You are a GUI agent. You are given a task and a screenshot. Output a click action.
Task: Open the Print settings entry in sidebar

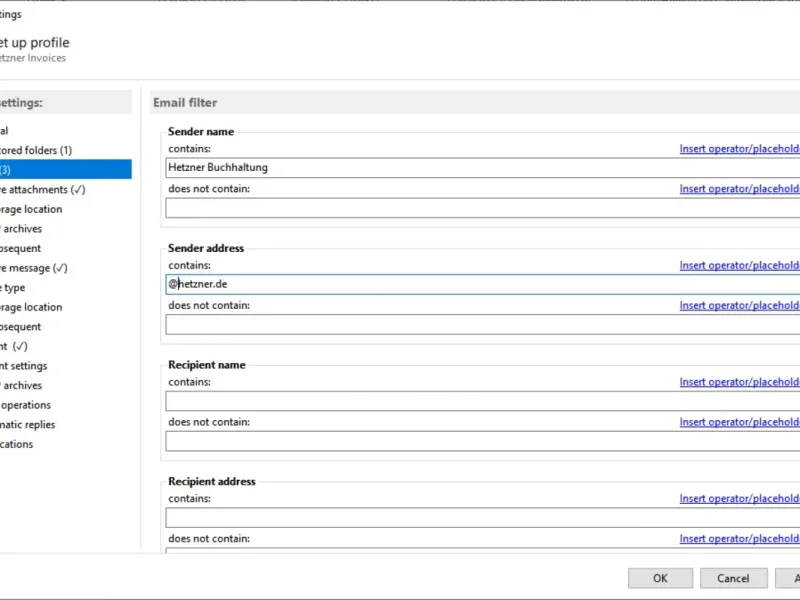click(x=23, y=366)
